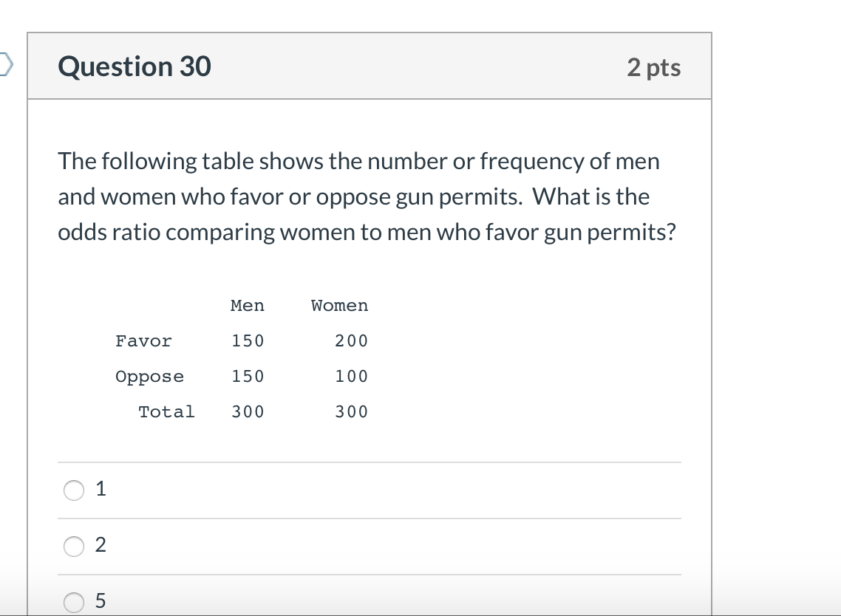Select the radio button for answer 1
This screenshot has height=616, width=841.
(74, 490)
